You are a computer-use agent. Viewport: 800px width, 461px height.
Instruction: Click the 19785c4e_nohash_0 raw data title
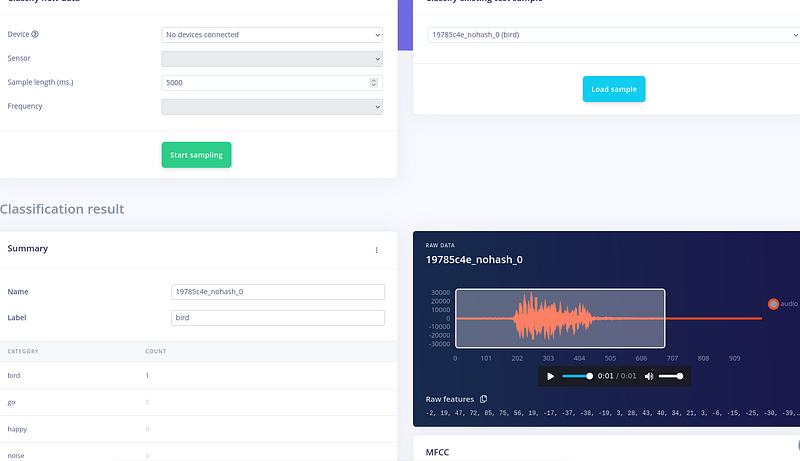(474, 260)
